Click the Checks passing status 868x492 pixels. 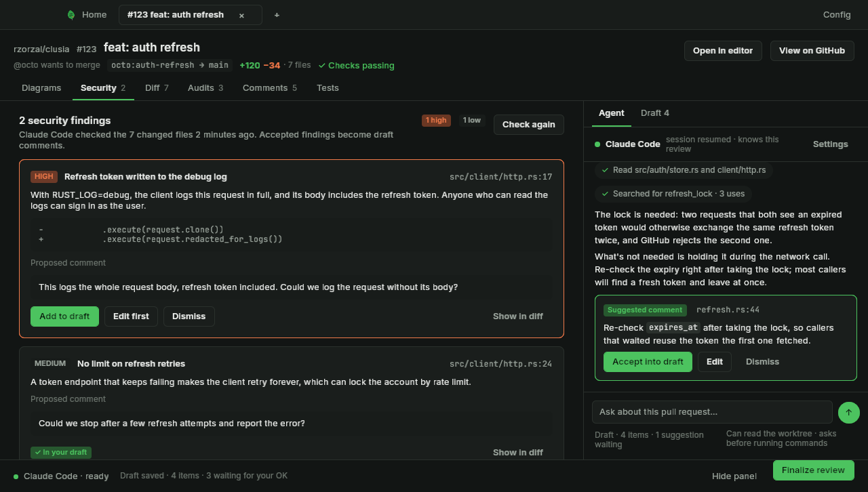[x=356, y=66]
